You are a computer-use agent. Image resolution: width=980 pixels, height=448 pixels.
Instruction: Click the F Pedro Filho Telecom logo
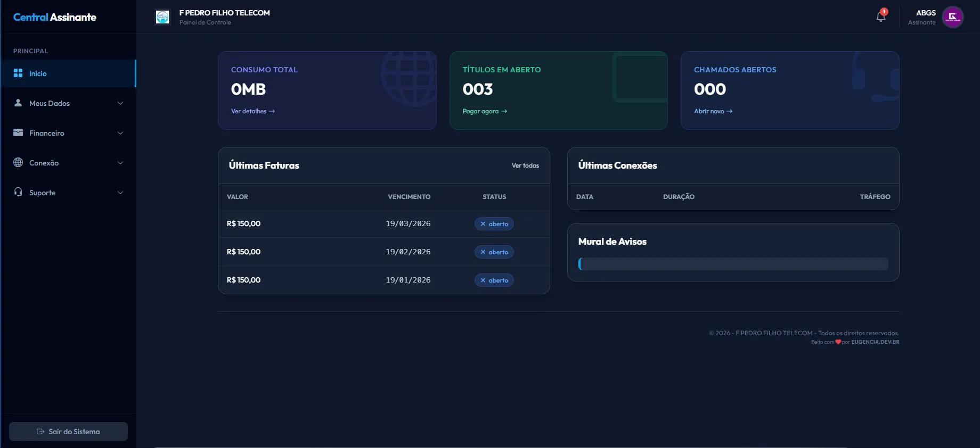coord(162,17)
